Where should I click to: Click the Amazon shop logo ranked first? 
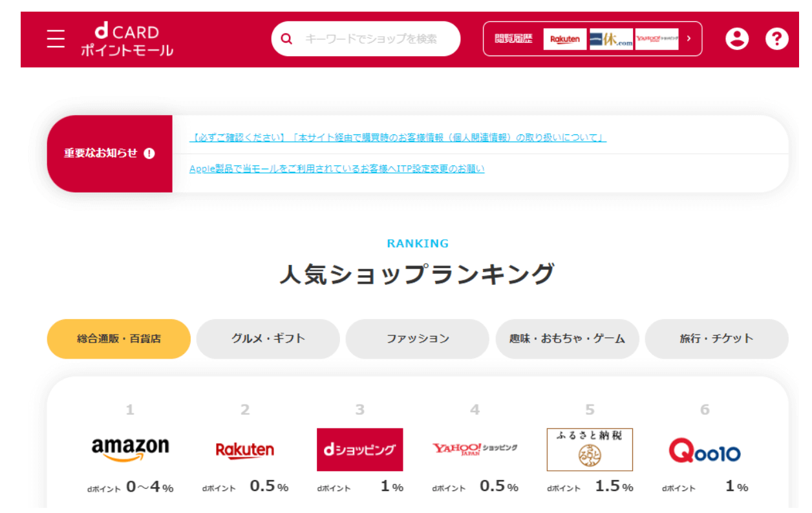pyautogui.click(x=130, y=449)
